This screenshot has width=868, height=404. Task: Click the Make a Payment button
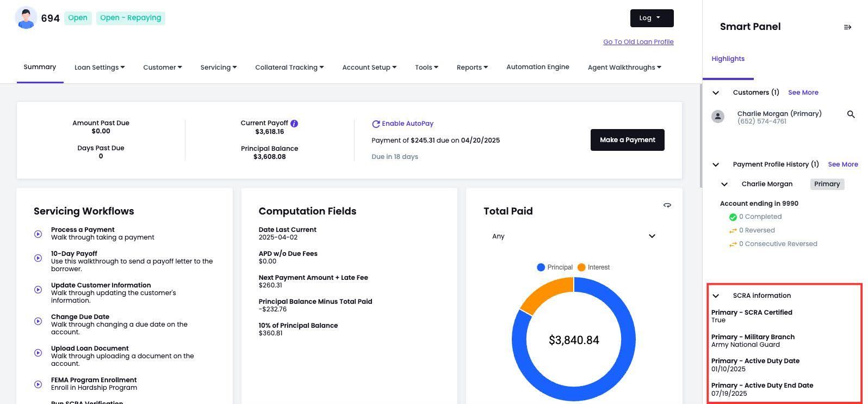[627, 140]
